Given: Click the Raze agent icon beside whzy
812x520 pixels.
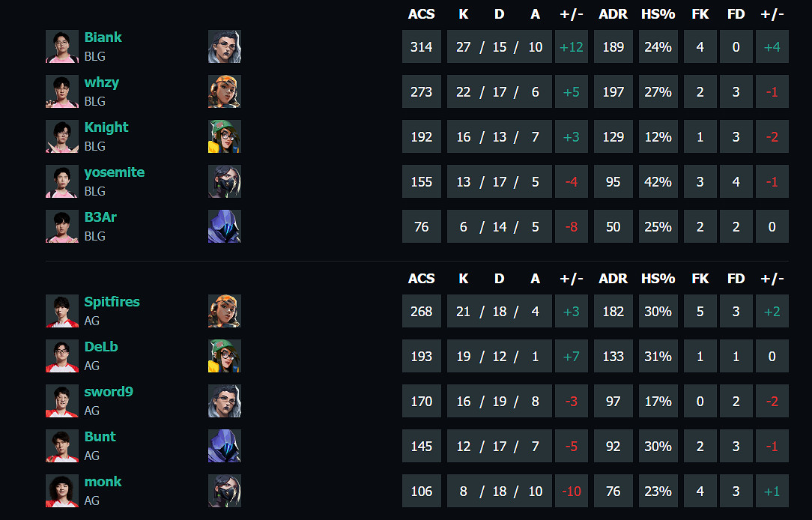Looking at the screenshot, I should click(x=224, y=91).
